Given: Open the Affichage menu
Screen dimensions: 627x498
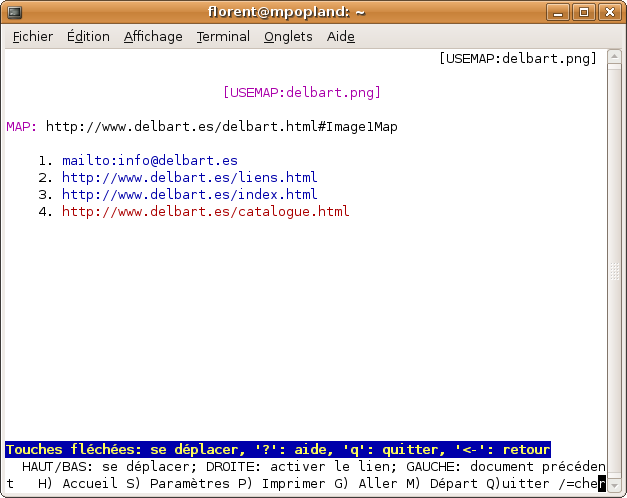Looking at the screenshot, I should pyautogui.click(x=153, y=37).
